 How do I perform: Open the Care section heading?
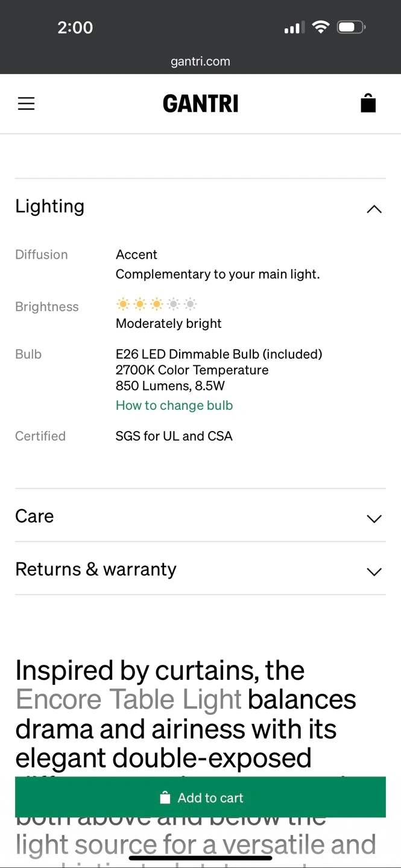pyautogui.click(x=34, y=516)
